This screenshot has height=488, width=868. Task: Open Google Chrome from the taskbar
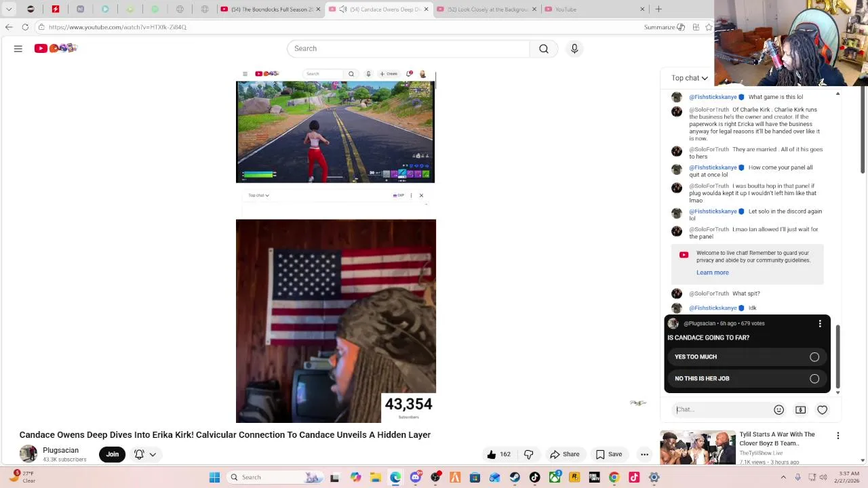tap(614, 477)
